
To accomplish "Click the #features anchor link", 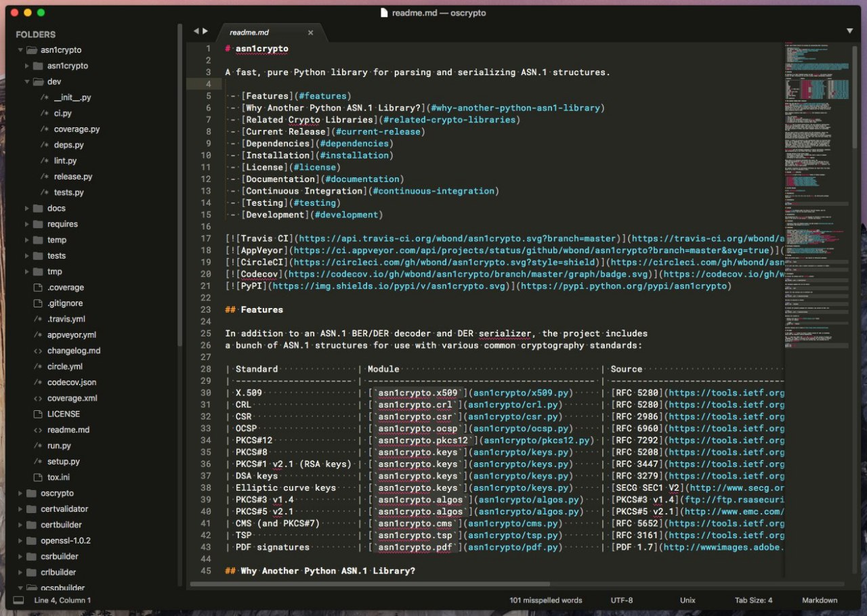I will [x=322, y=96].
